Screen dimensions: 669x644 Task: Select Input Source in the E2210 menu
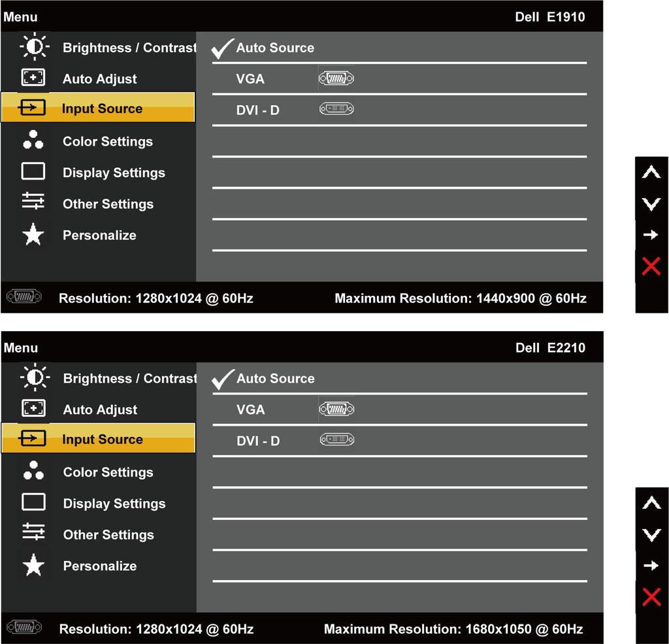pos(99,438)
